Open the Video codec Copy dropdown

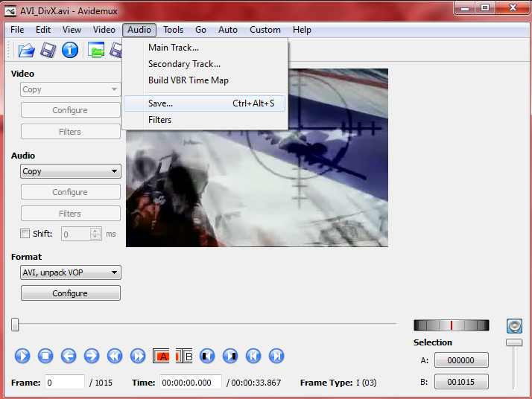(71, 89)
